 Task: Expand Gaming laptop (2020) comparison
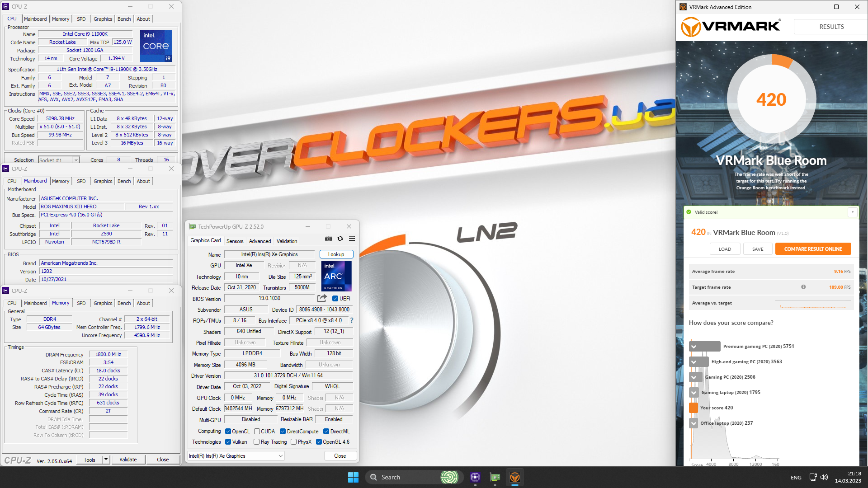694,393
